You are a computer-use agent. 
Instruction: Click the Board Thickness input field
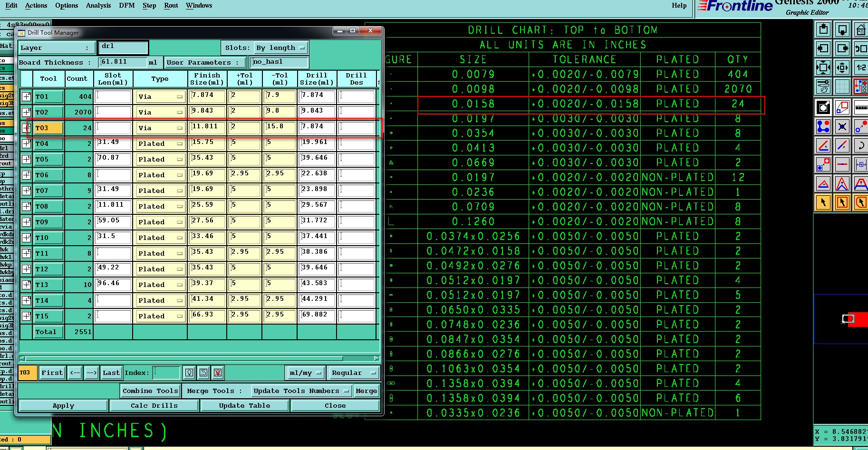tap(123, 62)
